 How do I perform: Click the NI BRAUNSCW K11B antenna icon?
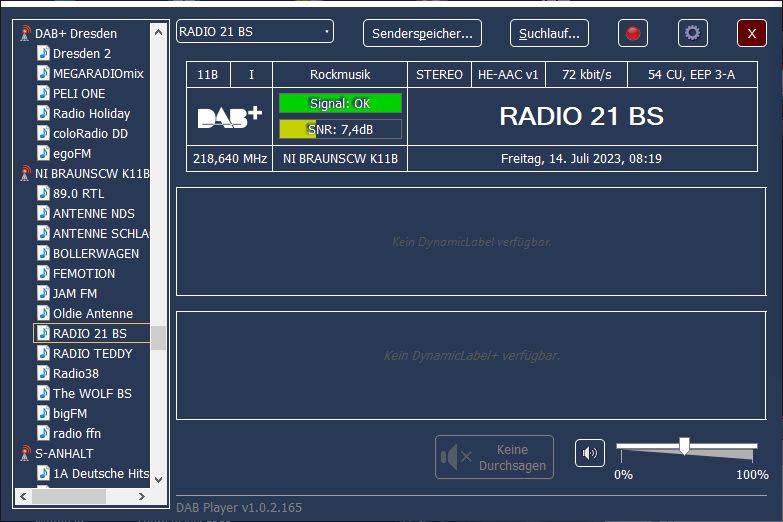25,173
